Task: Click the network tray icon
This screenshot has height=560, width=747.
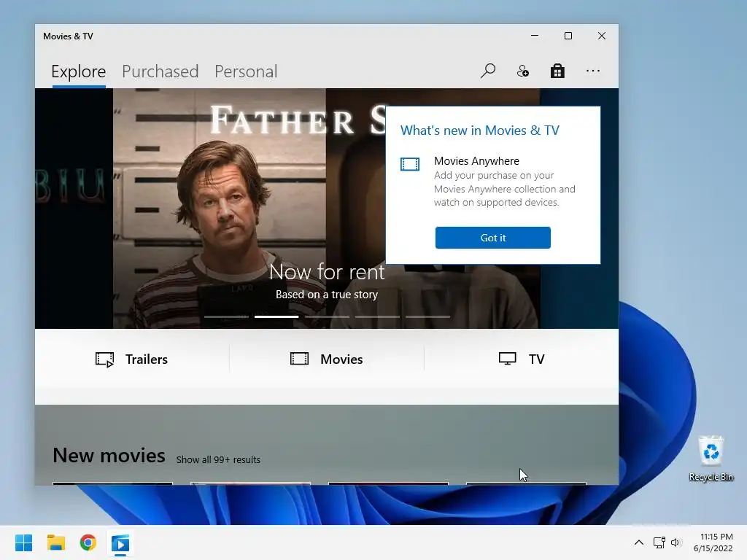Action: click(x=659, y=542)
